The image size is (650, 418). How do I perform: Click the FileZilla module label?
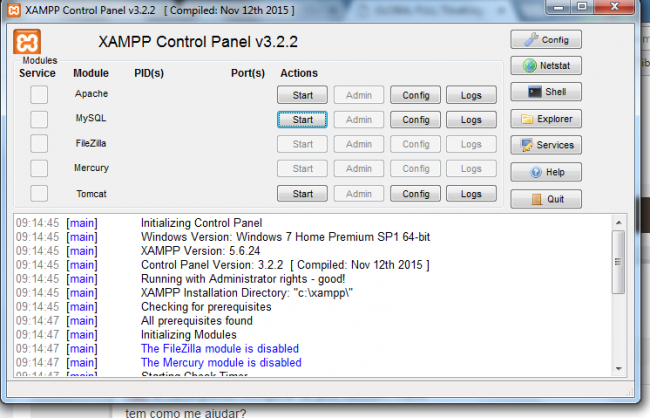[x=91, y=143]
